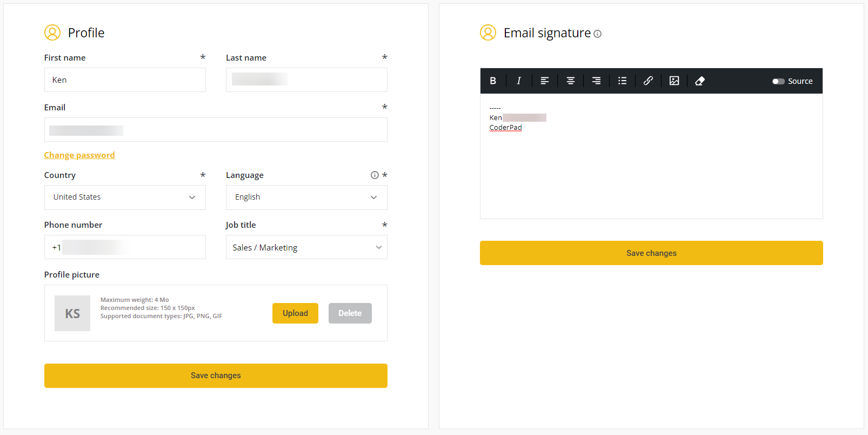868x435 pixels.
Task: Expand the Language dropdown
Action: tap(306, 197)
